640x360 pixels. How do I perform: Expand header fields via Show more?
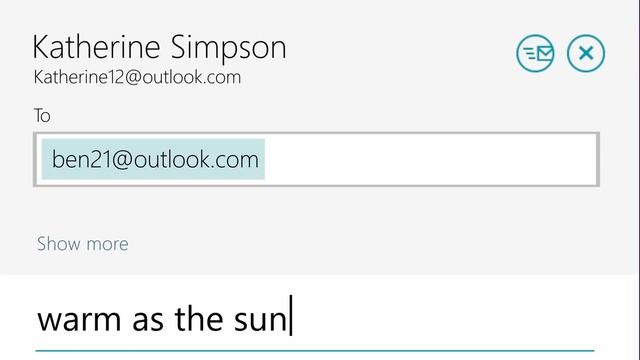[x=82, y=244]
